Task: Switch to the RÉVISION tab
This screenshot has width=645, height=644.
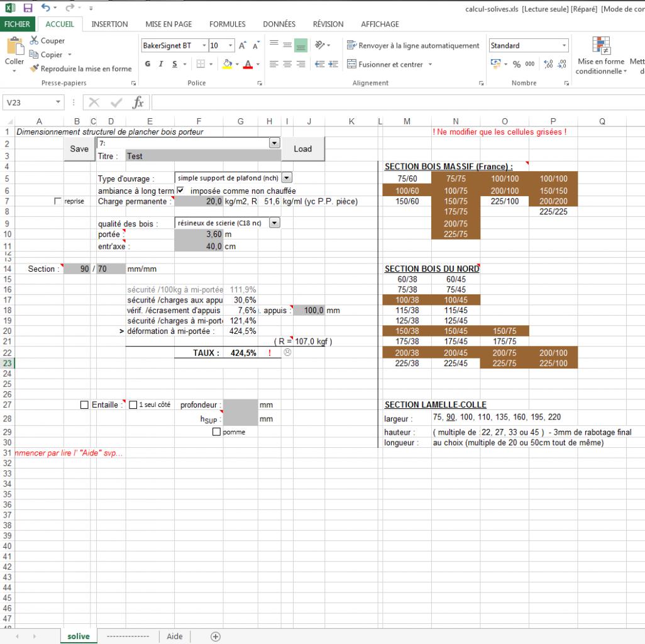Action: point(328,24)
